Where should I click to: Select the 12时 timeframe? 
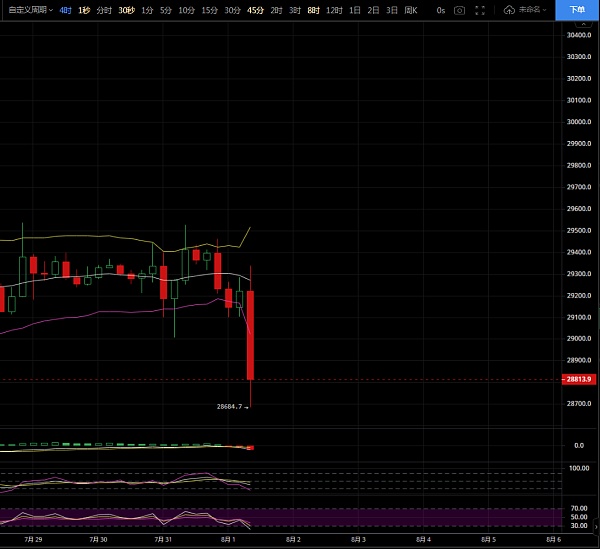click(334, 10)
